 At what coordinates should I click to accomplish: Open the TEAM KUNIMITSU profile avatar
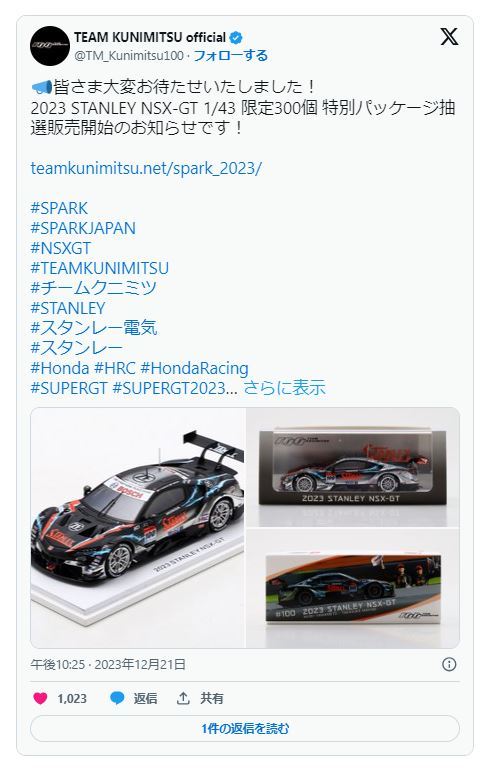50,46
